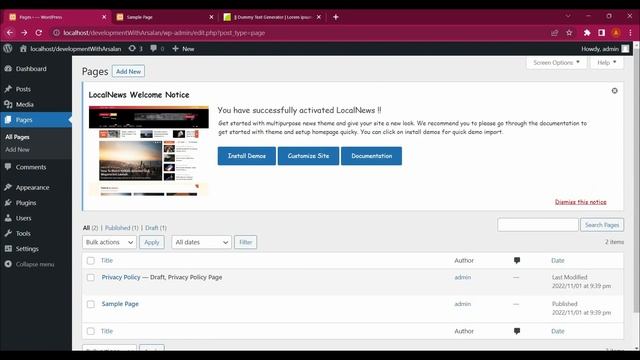Click the Apply bulk action button
The height and width of the screenshot is (360, 640).
(x=152, y=242)
